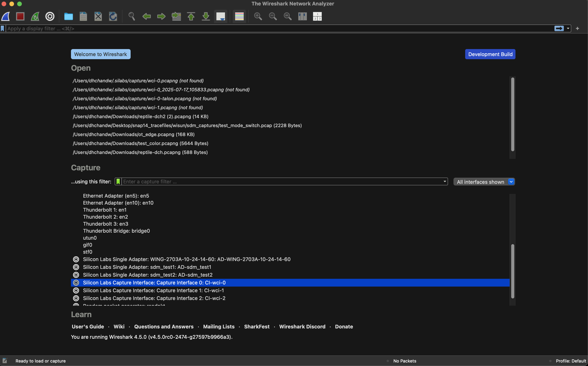The height and width of the screenshot is (366, 588).
Task: Click the restart capture icon
Action: click(x=35, y=17)
